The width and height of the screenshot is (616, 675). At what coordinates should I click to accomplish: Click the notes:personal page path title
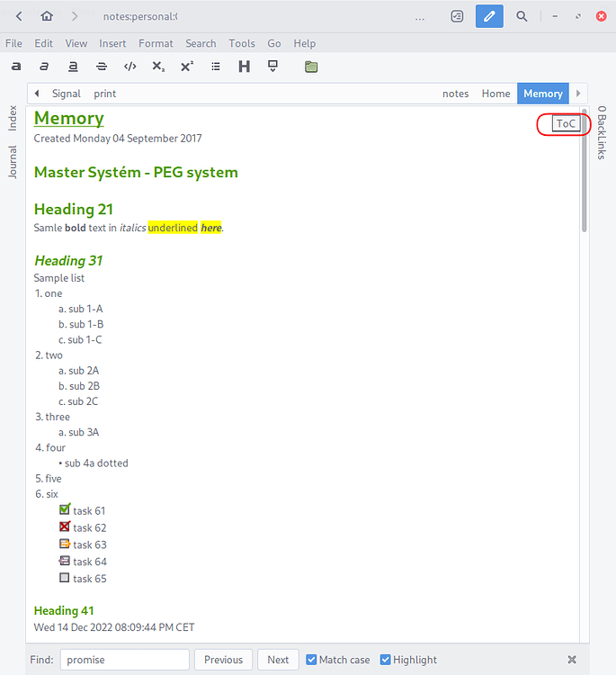(x=140, y=16)
